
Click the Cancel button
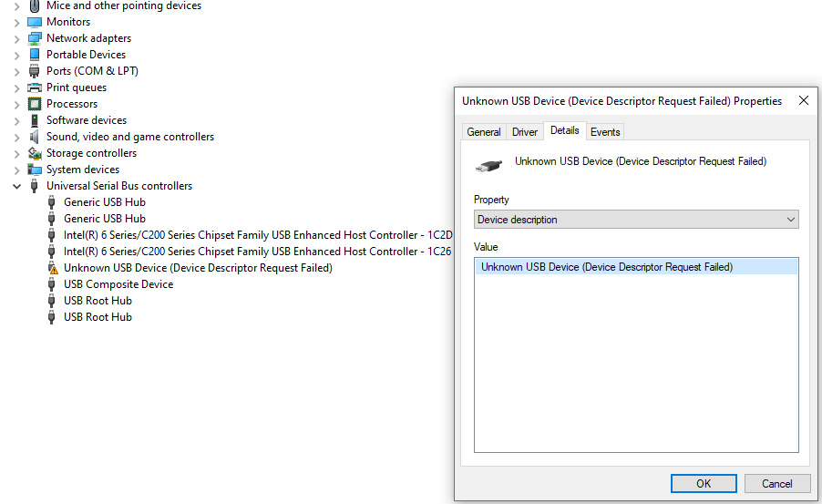tap(777, 484)
